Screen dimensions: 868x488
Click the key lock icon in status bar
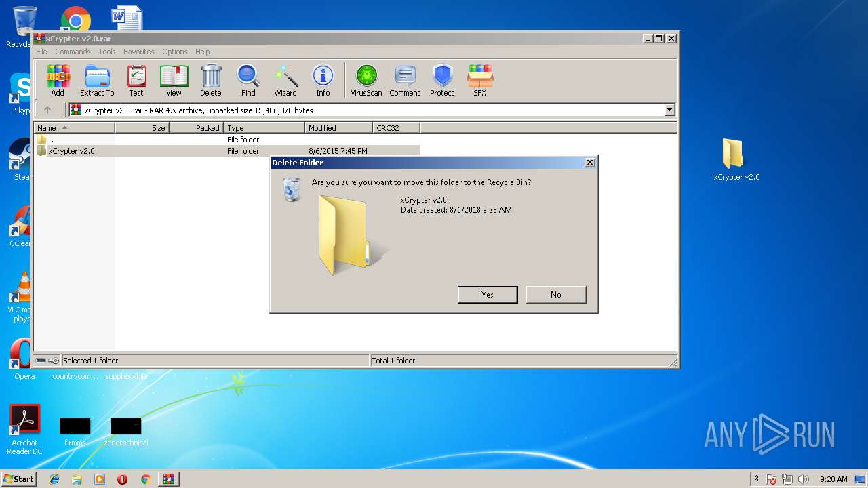coord(54,361)
